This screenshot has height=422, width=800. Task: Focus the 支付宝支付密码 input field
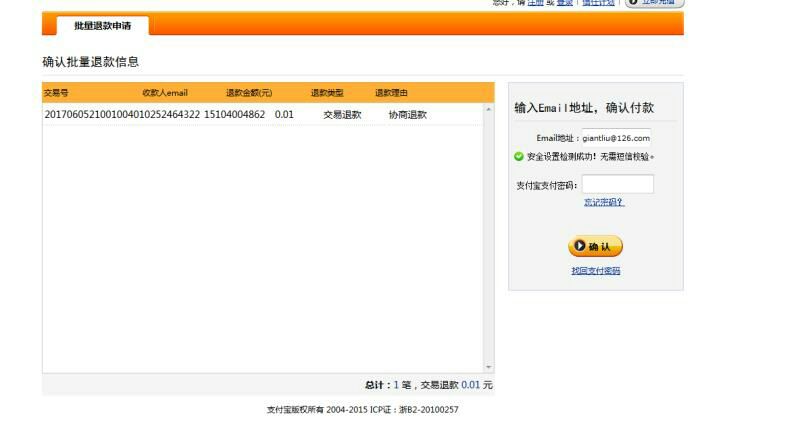pos(617,184)
